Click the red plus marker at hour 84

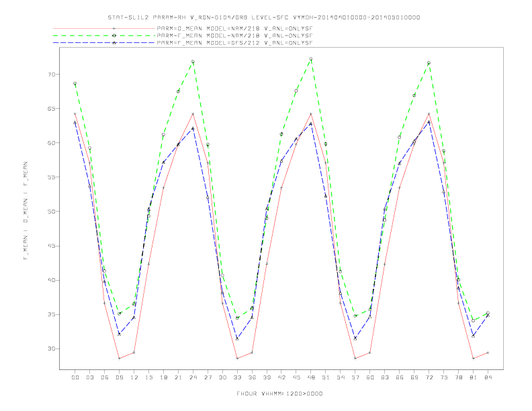(x=488, y=353)
